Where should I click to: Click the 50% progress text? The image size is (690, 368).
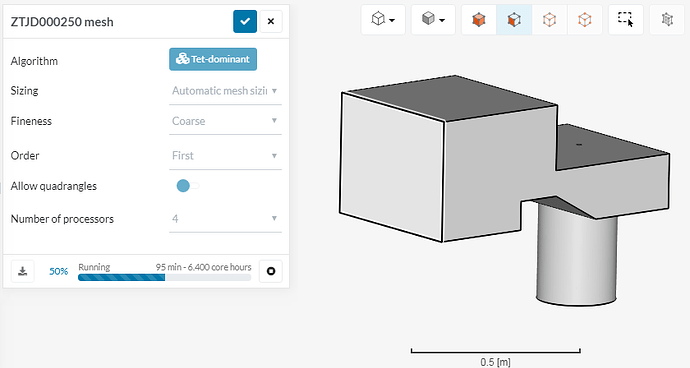(59, 271)
